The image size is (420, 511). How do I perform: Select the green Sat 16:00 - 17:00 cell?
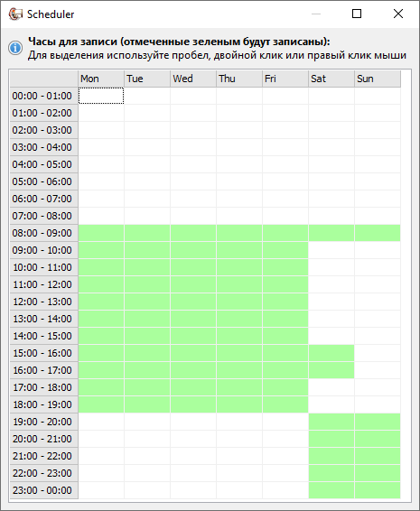[331, 370]
